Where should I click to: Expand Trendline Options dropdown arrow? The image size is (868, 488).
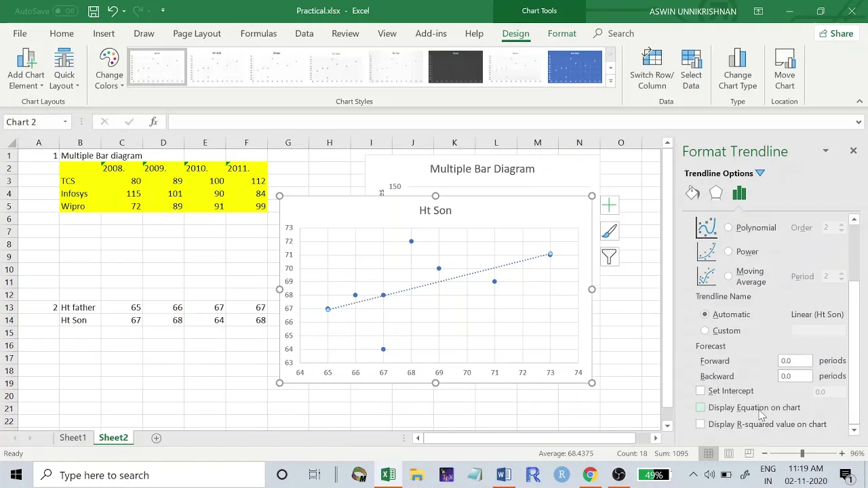pos(760,174)
